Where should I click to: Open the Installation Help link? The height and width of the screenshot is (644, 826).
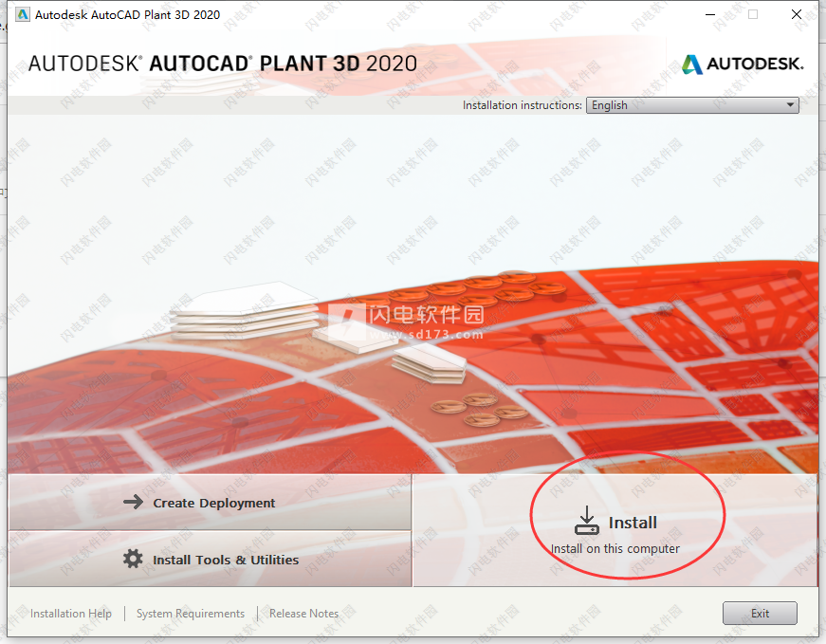[70, 614]
